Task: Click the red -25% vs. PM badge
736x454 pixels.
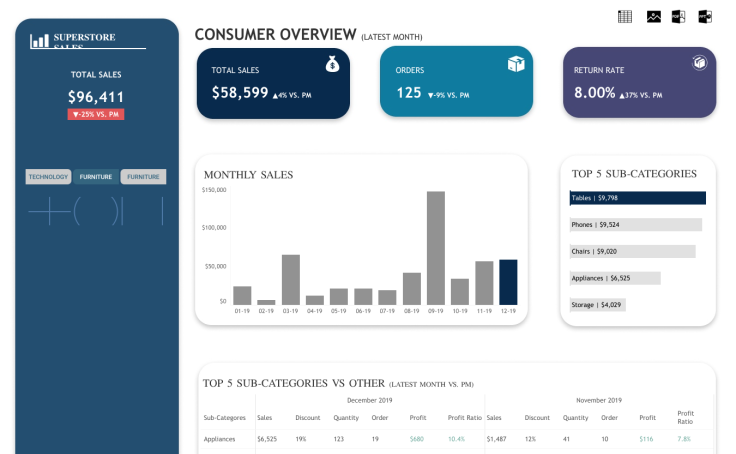Action: click(x=96, y=114)
